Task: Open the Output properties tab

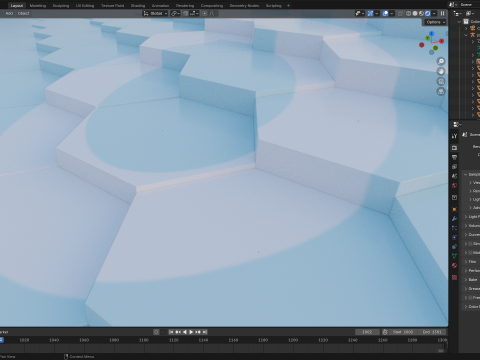Action: pos(454,157)
